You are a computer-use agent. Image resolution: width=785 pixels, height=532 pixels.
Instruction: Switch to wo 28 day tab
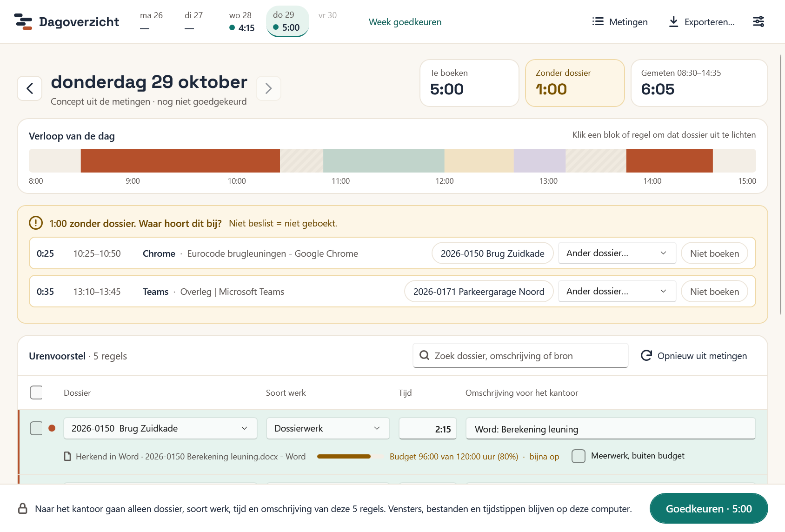point(241,21)
